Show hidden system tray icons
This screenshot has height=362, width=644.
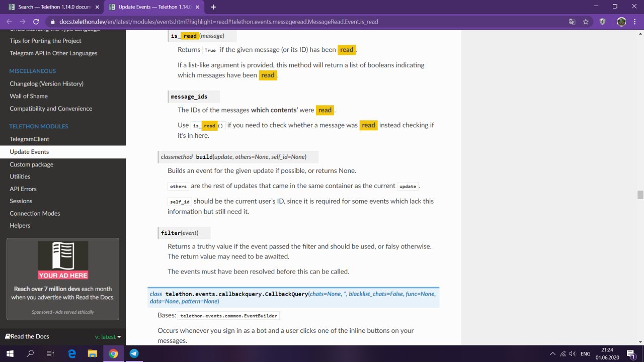[552, 354]
